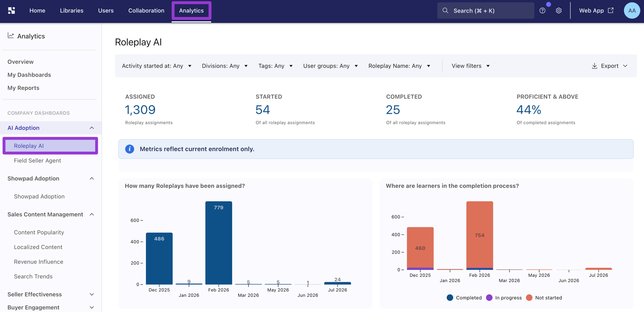Screen dimensions: 644x312
Task: Click the AA user avatar
Action: 632,11
